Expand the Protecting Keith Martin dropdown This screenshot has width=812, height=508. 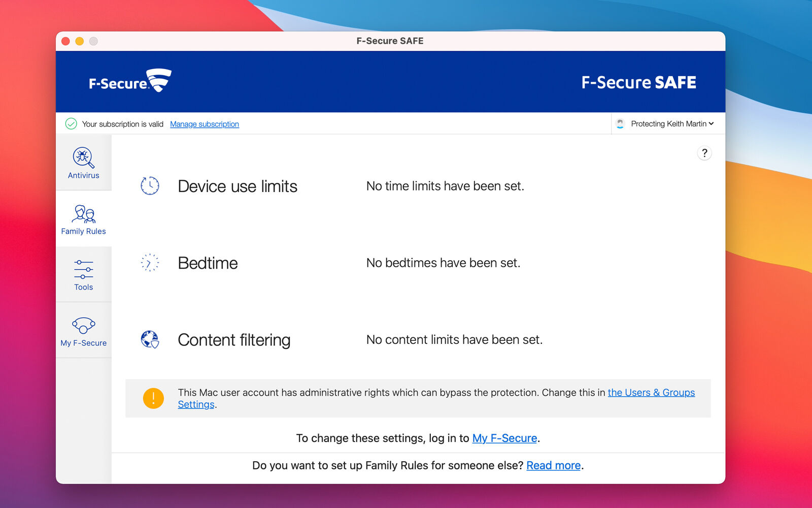(x=672, y=123)
